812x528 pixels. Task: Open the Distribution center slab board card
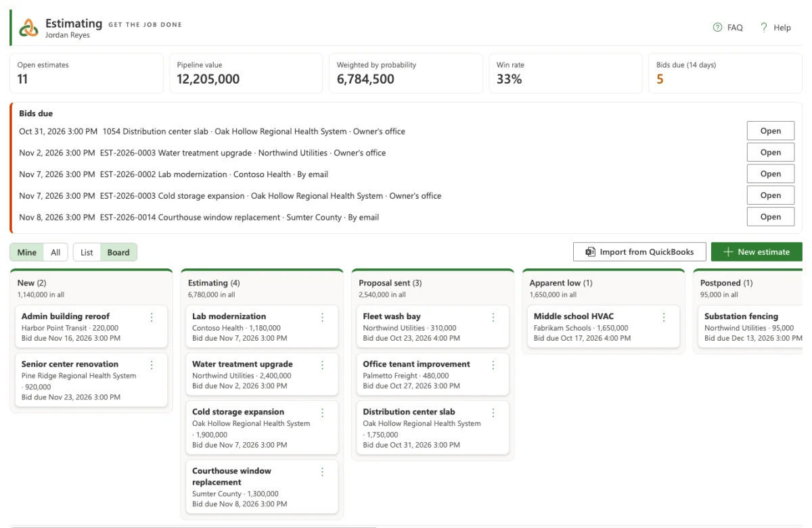(432, 428)
